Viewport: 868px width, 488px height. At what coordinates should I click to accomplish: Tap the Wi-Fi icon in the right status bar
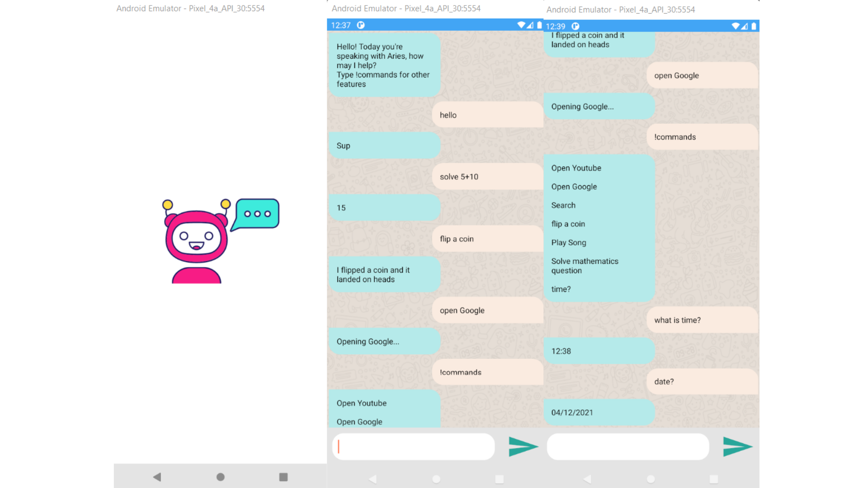[x=735, y=26]
